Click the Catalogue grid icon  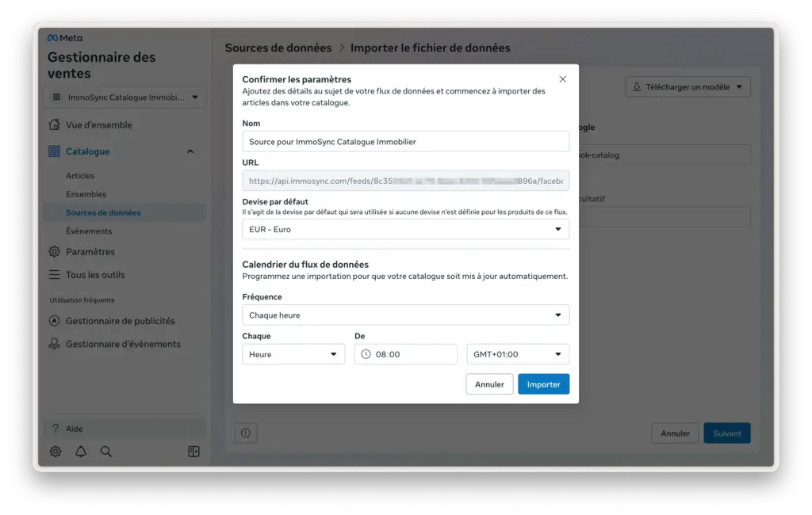point(53,151)
